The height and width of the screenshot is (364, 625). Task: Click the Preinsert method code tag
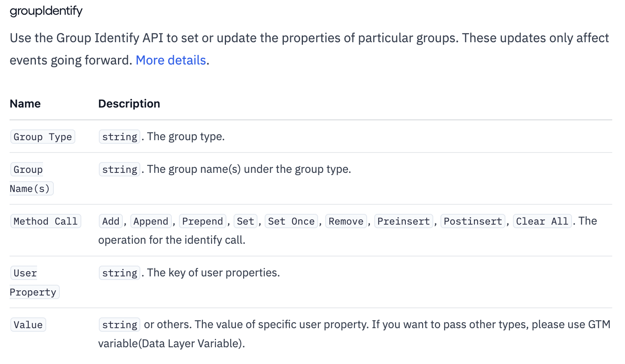(x=403, y=221)
